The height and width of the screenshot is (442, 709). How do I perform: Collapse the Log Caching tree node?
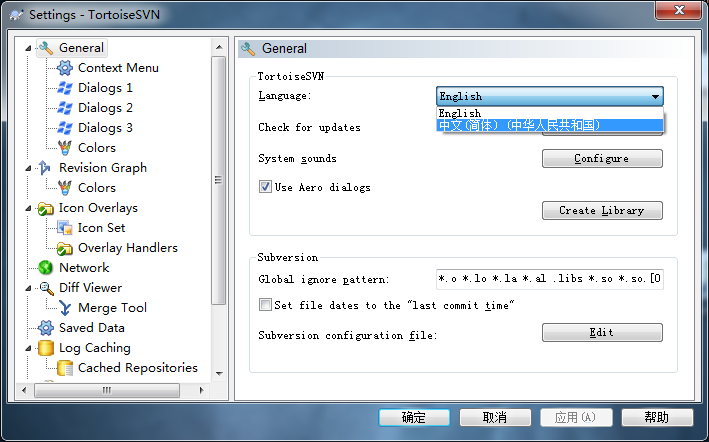[28, 348]
